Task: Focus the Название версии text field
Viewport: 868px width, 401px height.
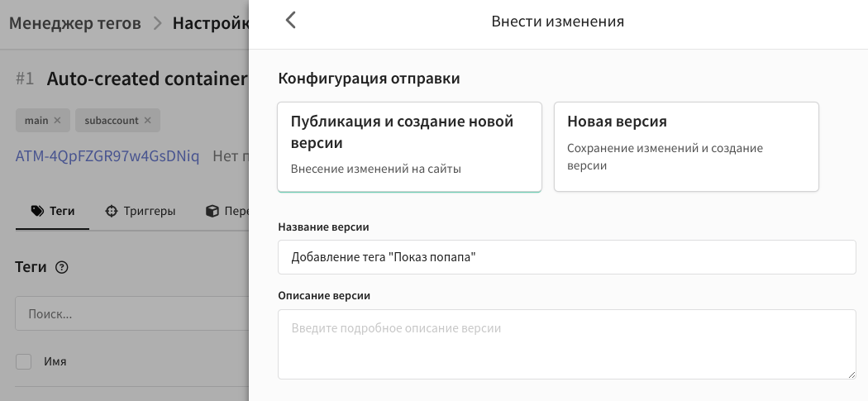Action: coord(566,257)
